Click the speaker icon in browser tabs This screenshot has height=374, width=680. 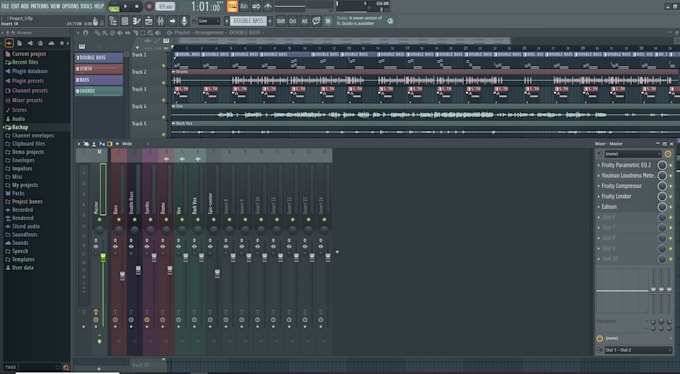point(30,43)
